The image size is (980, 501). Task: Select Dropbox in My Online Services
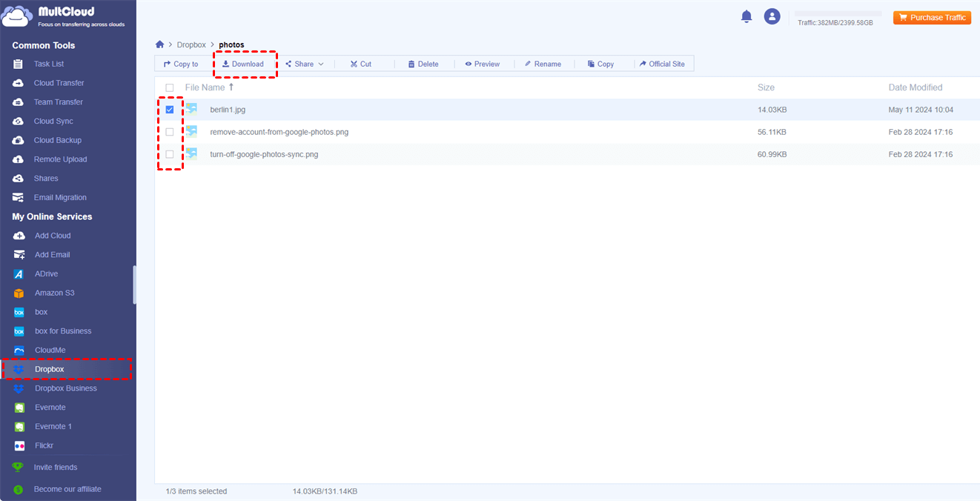(x=68, y=369)
